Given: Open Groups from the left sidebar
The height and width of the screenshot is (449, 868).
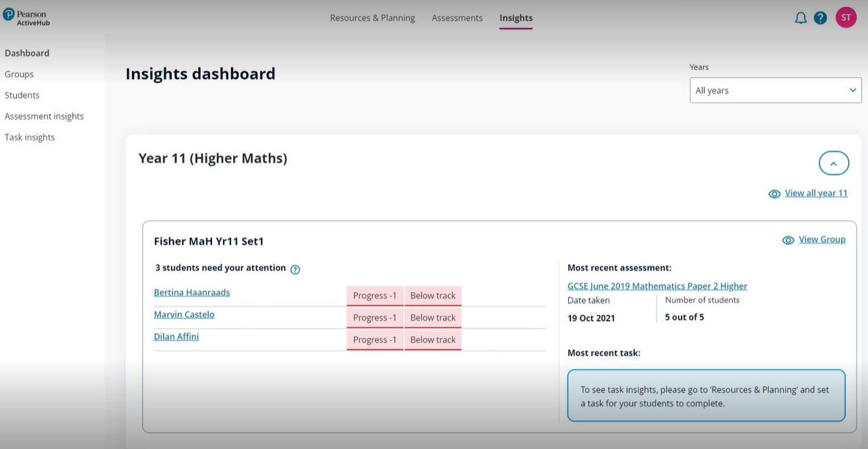Looking at the screenshot, I should [x=19, y=74].
